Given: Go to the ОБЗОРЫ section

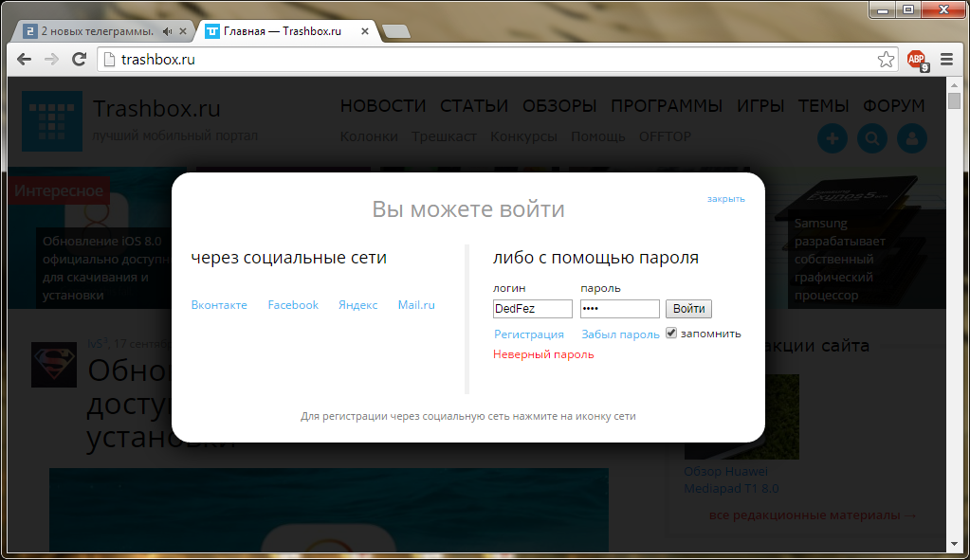Looking at the screenshot, I should (559, 106).
